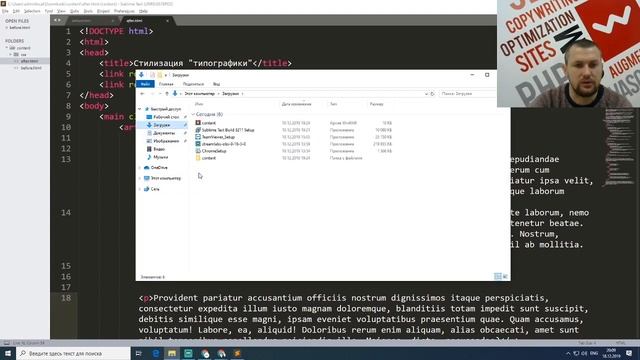Image resolution: width=640 pixels, height=360 pixels.
Task: Open the Share tab in Explorer ribbon
Action: pyautogui.click(x=193, y=84)
